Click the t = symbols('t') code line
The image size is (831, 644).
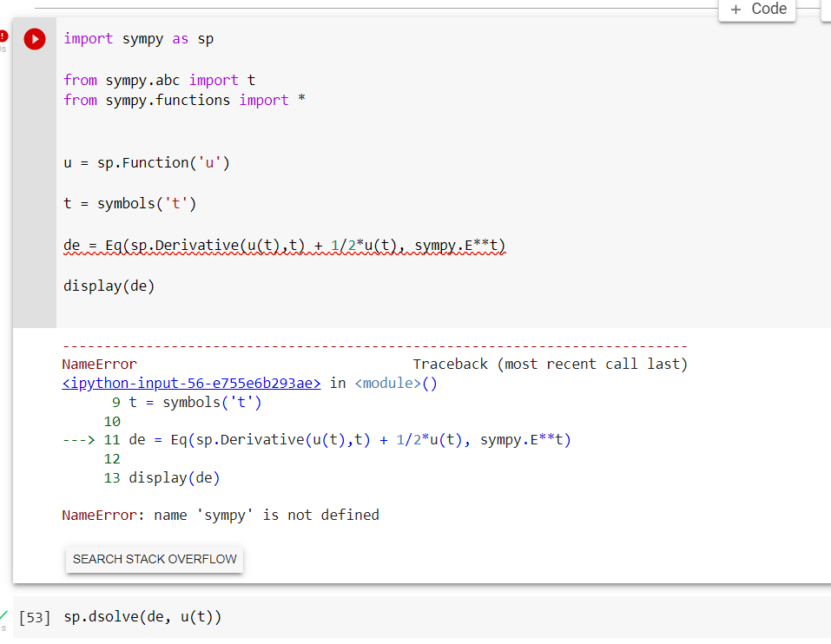pos(130,204)
